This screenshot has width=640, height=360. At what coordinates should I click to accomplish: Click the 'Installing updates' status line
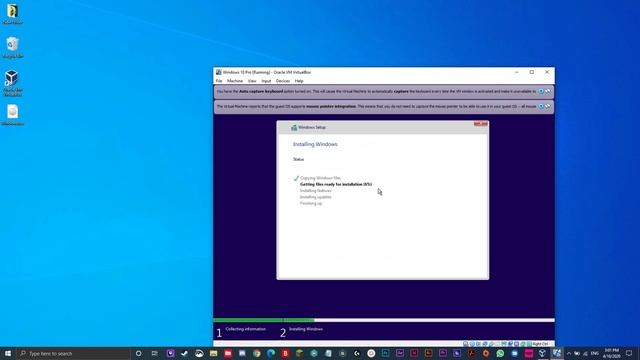point(316,197)
